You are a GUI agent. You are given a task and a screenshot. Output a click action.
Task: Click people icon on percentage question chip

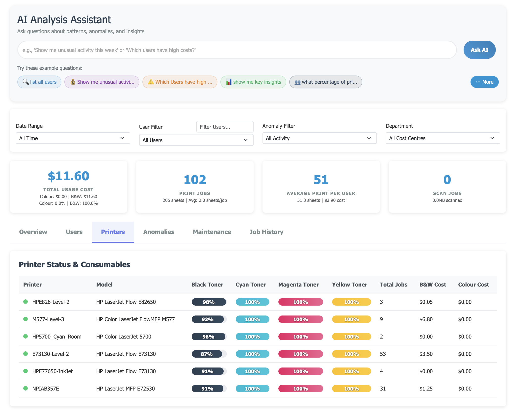coord(297,82)
